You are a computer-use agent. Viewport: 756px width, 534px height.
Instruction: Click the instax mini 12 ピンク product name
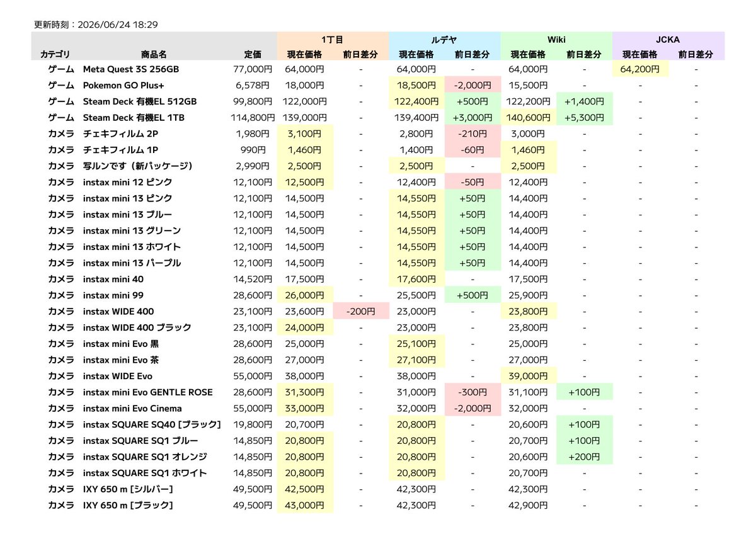coord(128,182)
